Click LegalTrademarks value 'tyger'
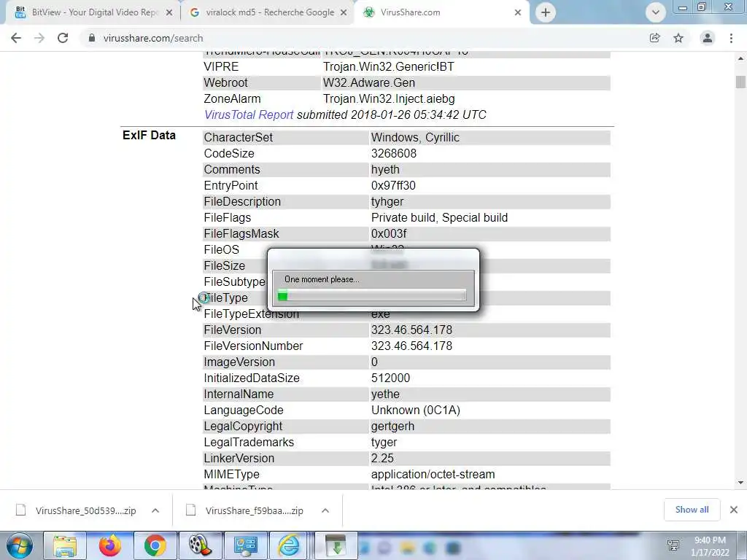747x560 pixels. [x=384, y=443]
